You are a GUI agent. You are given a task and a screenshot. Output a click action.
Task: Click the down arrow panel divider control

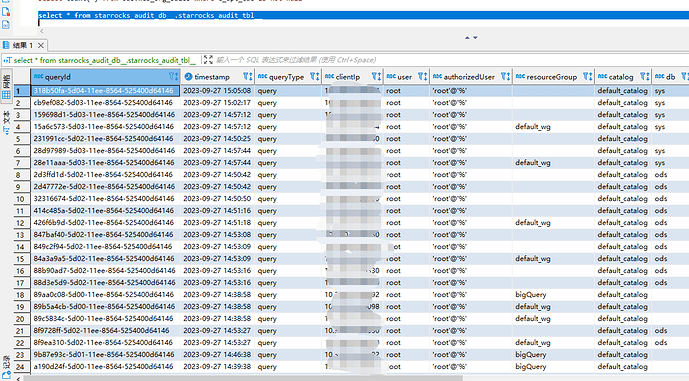tap(475, 38)
